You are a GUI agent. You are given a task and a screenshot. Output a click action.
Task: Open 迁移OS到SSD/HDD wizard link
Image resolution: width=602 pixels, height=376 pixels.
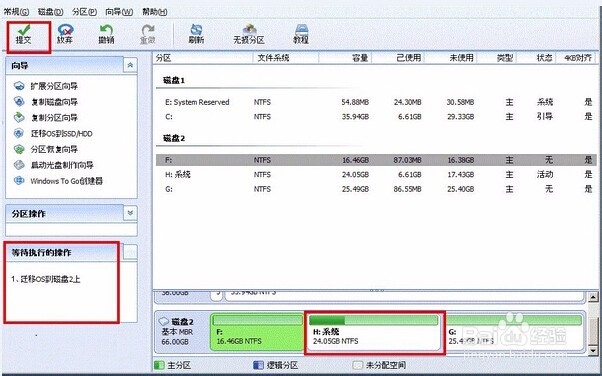pyautogui.click(x=61, y=133)
